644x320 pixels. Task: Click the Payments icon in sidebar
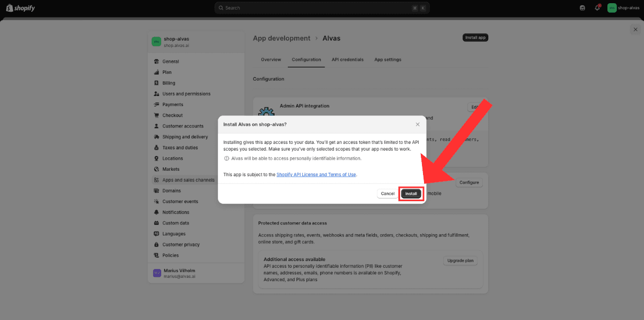tap(156, 105)
